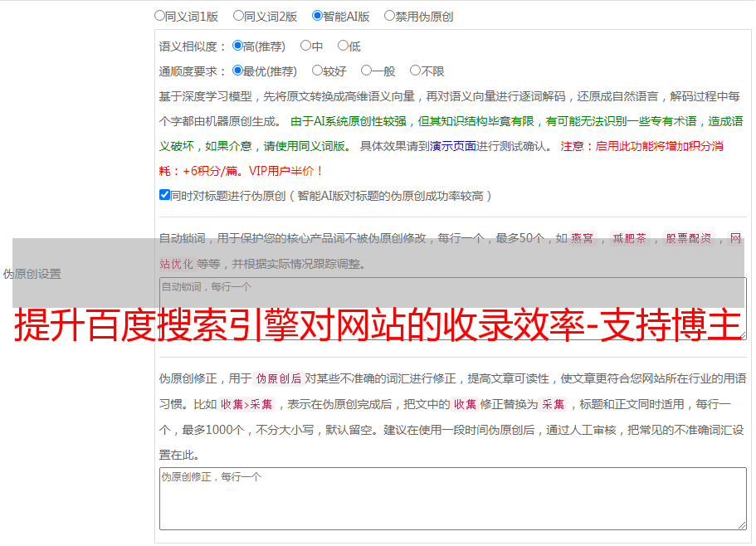
Task: Click the 伪原创设置 section label
Action: pos(32,274)
